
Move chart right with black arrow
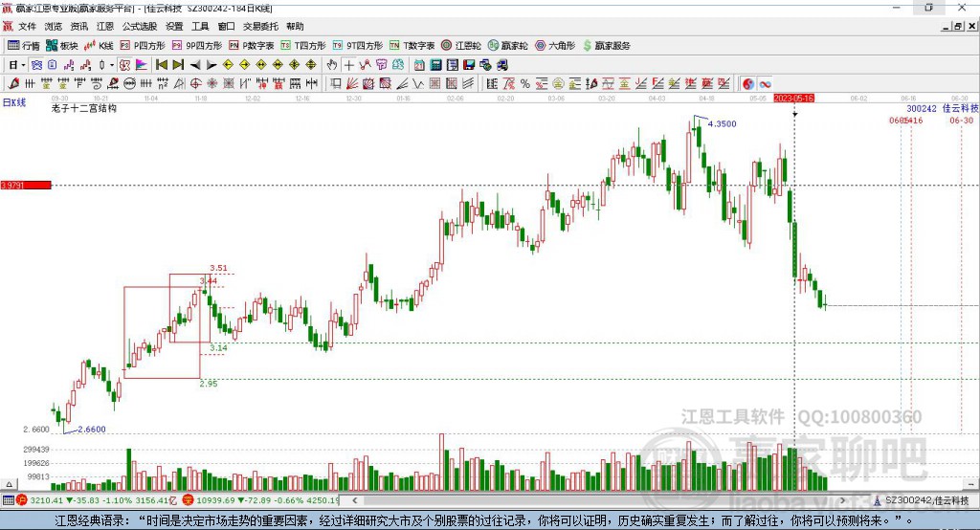coord(212,65)
